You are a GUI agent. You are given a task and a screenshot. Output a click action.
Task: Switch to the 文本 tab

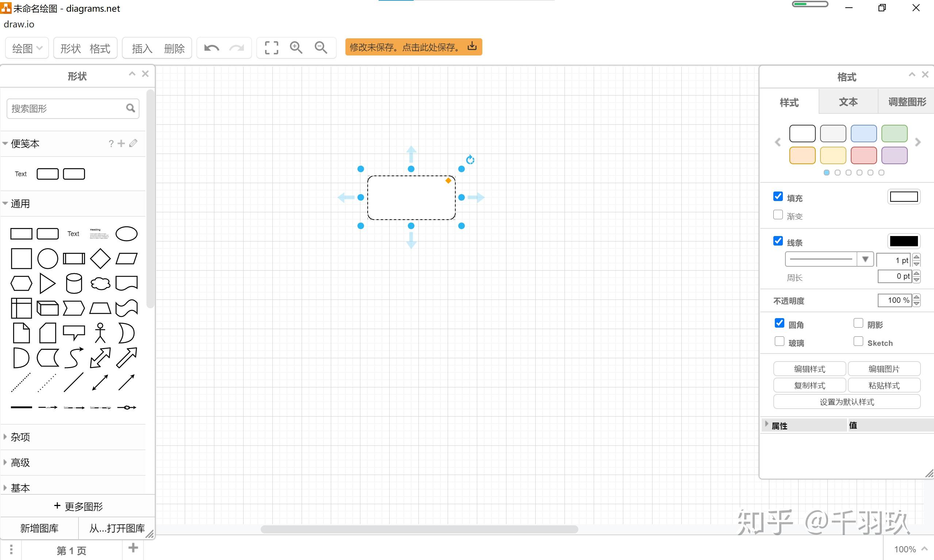[x=848, y=102]
